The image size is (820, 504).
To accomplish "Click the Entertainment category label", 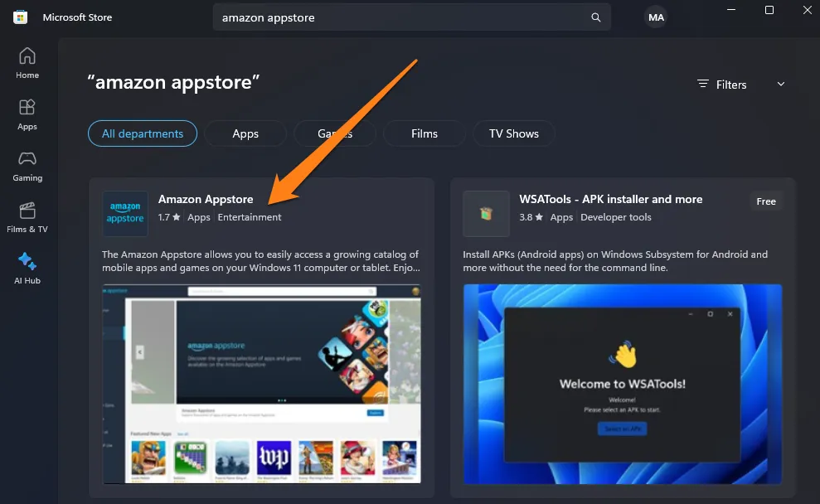I will (250, 217).
